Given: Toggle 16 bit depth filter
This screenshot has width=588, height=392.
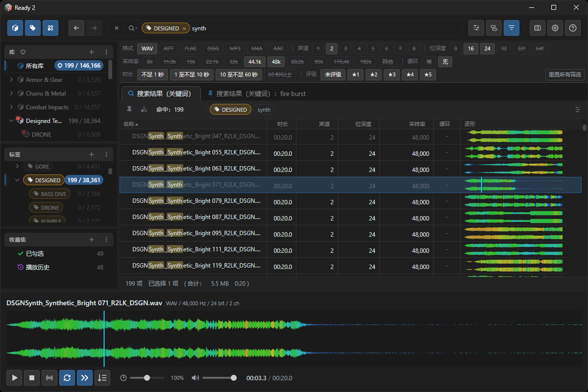Looking at the screenshot, I should coord(471,49).
